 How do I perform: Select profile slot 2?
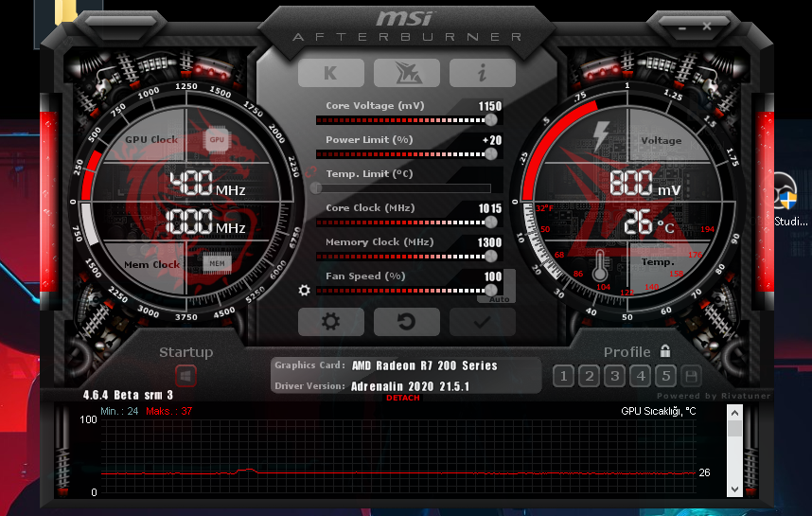[590, 376]
